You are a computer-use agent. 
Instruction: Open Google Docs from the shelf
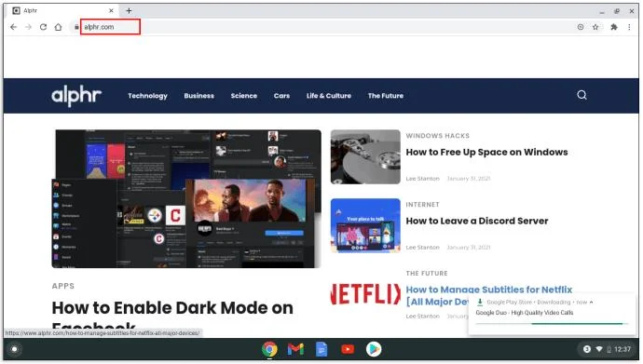321,349
